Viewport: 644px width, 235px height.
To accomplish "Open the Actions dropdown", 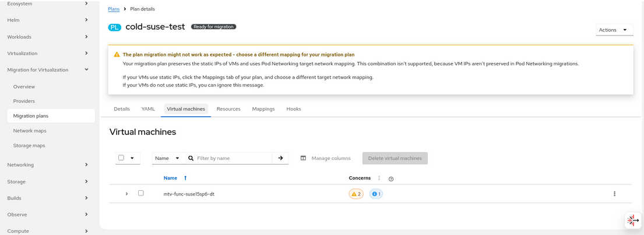I will (614, 30).
